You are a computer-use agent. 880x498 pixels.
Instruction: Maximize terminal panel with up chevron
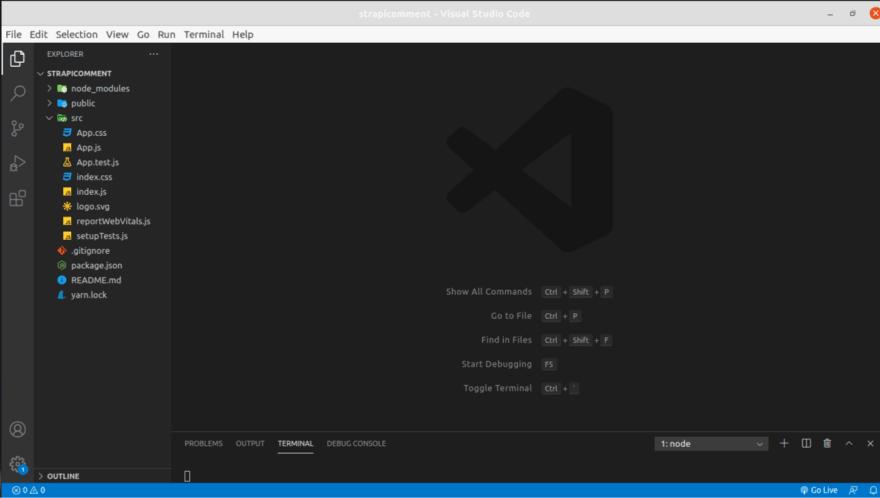(x=849, y=443)
